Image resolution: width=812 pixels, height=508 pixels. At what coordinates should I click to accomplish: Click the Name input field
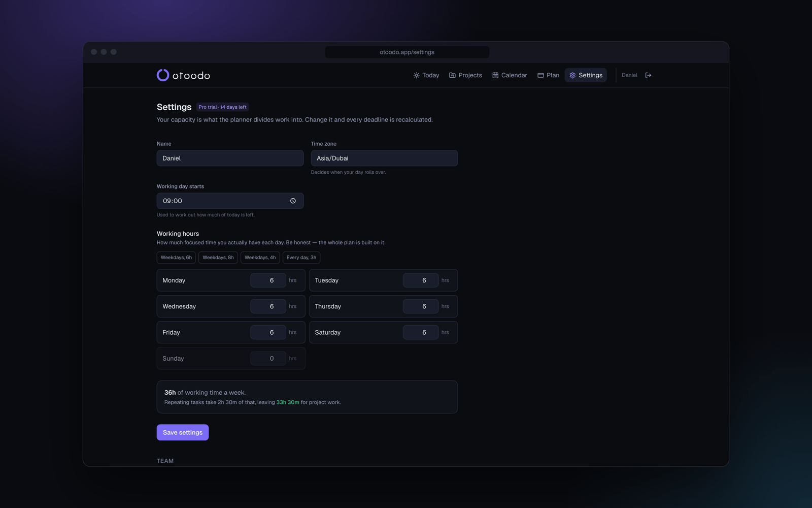point(230,158)
